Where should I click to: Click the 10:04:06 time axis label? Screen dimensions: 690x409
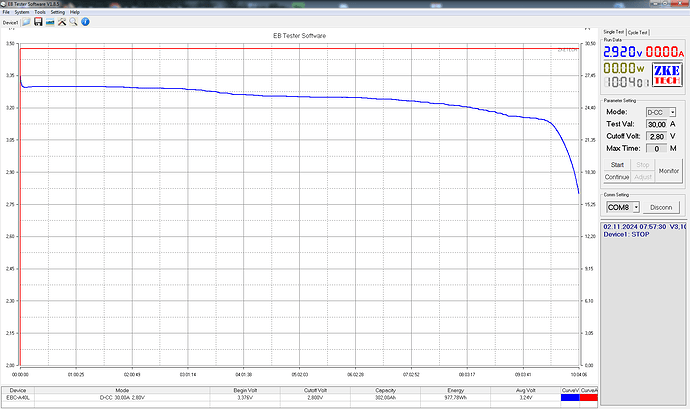579,375
